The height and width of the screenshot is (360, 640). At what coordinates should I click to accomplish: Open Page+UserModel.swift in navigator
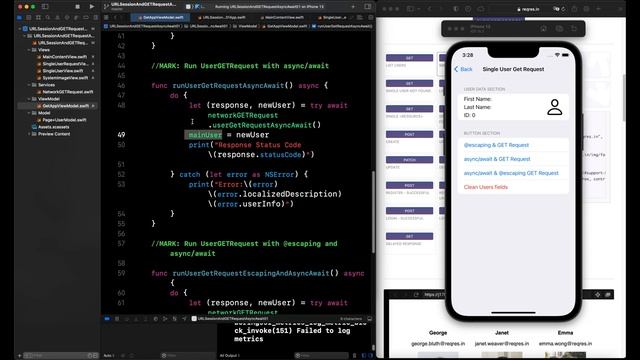click(x=64, y=120)
